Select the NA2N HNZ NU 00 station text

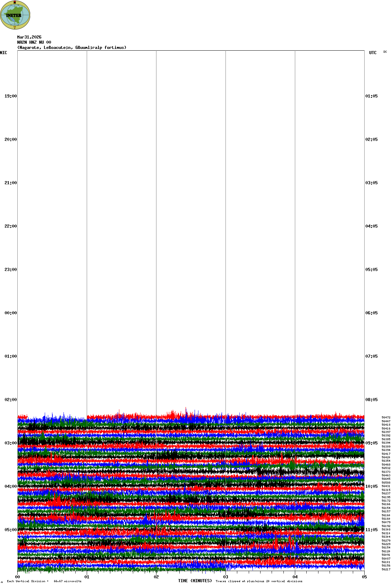point(34,42)
